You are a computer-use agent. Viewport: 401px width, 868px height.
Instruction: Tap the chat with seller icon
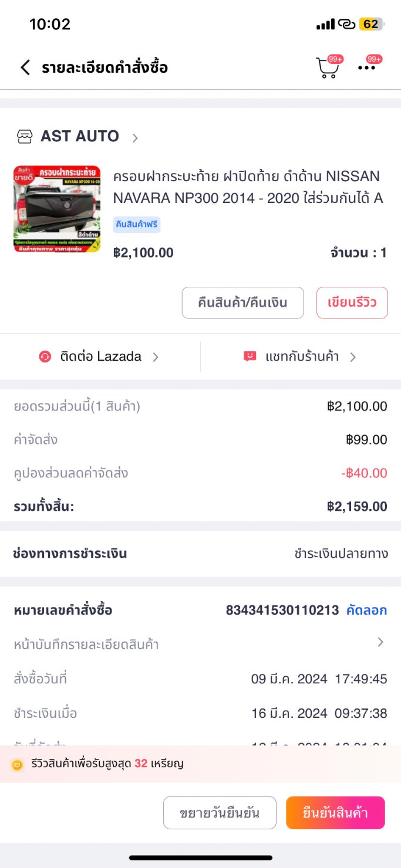(x=250, y=357)
